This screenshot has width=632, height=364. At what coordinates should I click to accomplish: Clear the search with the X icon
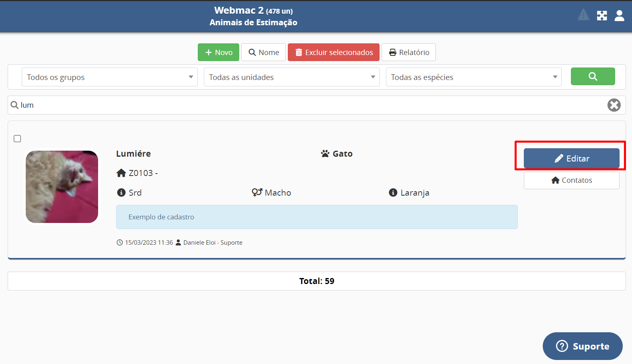[614, 105]
